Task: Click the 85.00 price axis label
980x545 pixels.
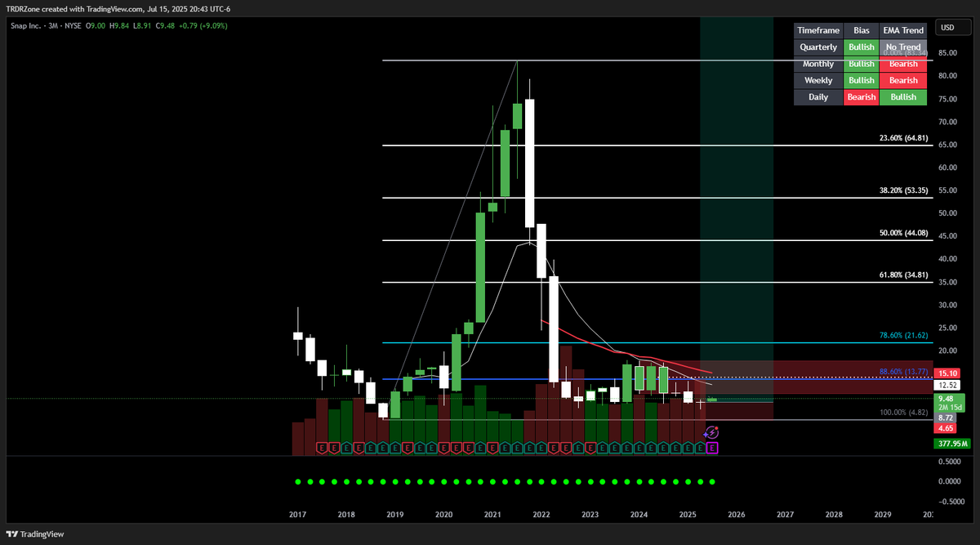Action: coord(948,53)
